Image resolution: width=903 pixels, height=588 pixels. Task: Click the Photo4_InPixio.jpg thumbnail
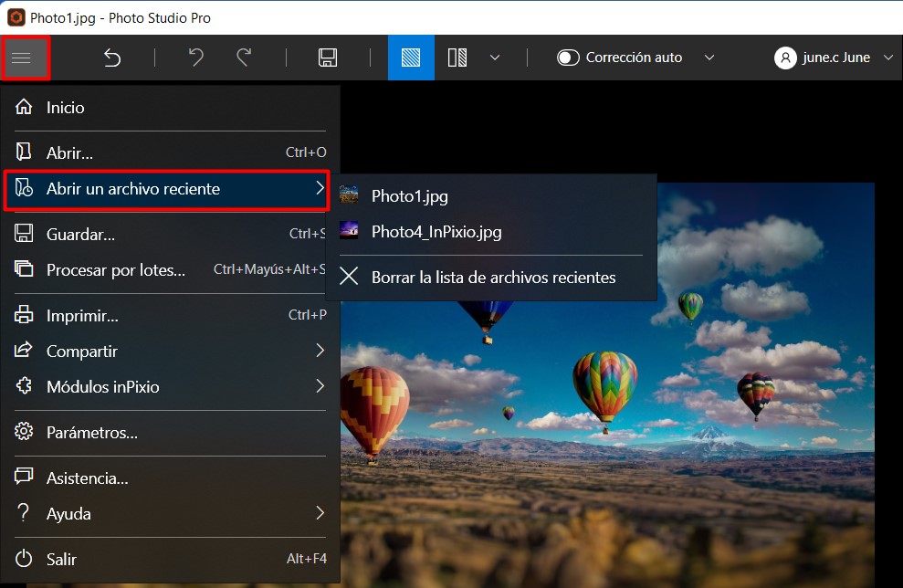click(x=349, y=230)
